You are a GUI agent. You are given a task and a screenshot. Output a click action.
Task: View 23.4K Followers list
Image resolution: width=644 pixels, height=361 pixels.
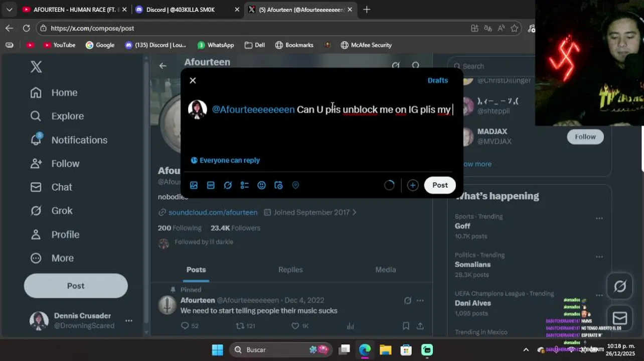(x=235, y=228)
